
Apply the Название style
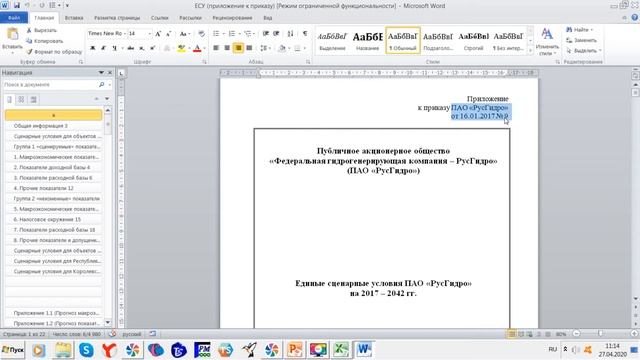pos(367,41)
